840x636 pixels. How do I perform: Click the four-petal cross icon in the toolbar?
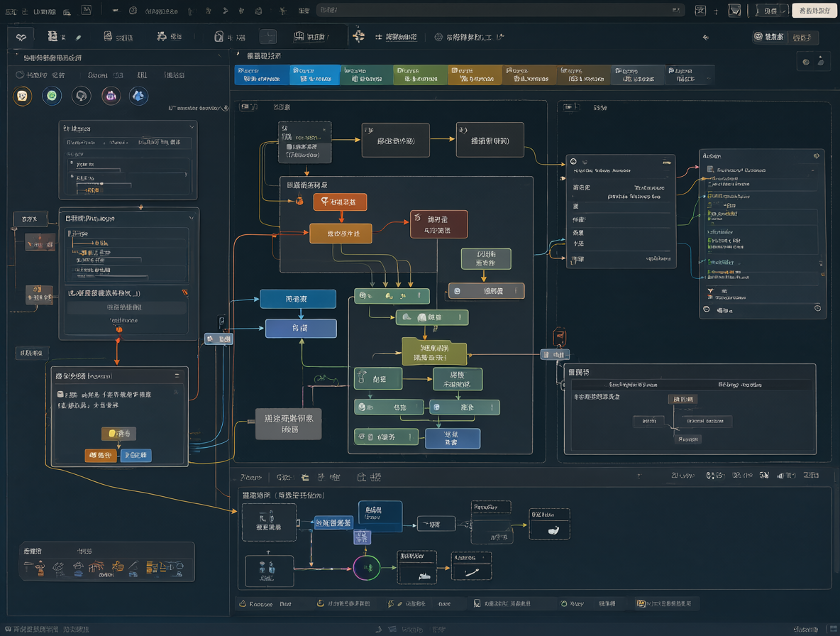coord(359,36)
